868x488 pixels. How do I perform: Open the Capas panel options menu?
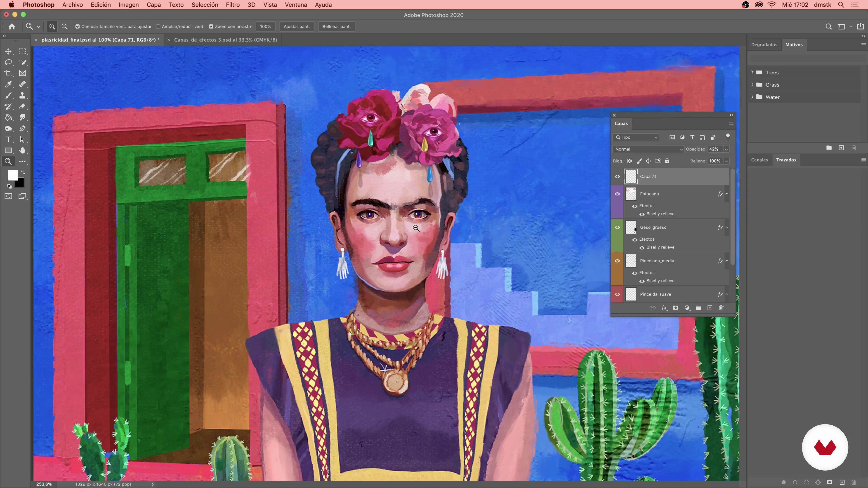coord(731,124)
